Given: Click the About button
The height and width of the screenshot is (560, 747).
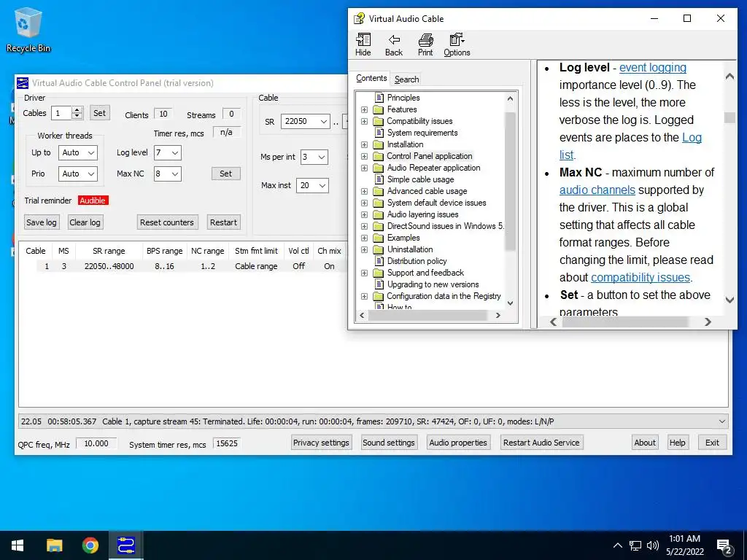Looking at the screenshot, I should pos(645,443).
